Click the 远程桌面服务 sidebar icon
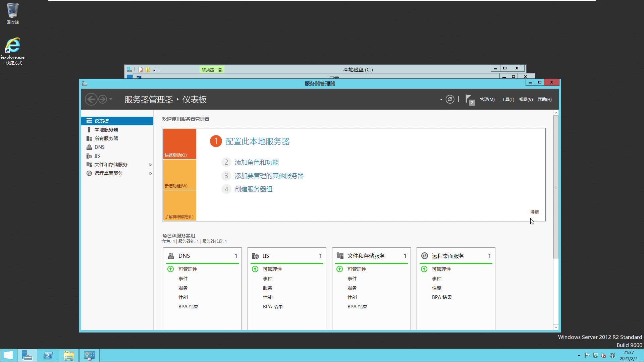Viewport: 644px width, 362px height. [x=89, y=173]
